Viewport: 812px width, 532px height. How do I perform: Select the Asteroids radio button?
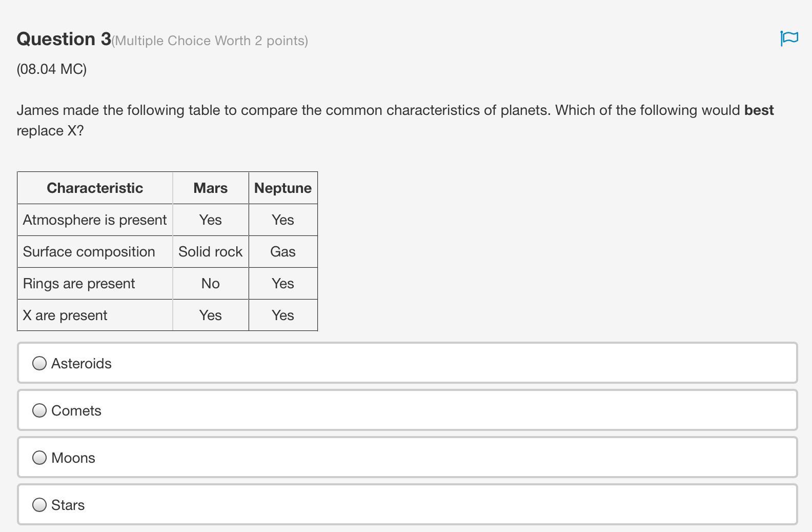[x=39, y=363]
